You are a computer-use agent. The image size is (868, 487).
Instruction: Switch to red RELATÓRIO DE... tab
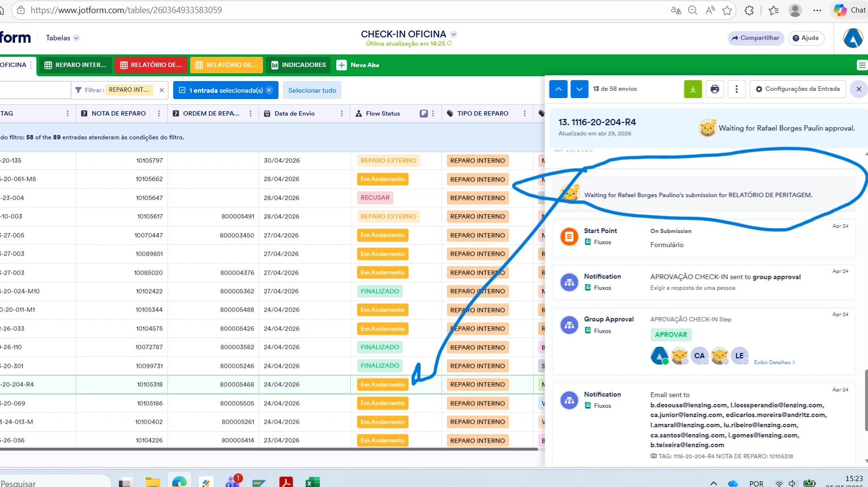pyautogui.click(x=151, y=65)
